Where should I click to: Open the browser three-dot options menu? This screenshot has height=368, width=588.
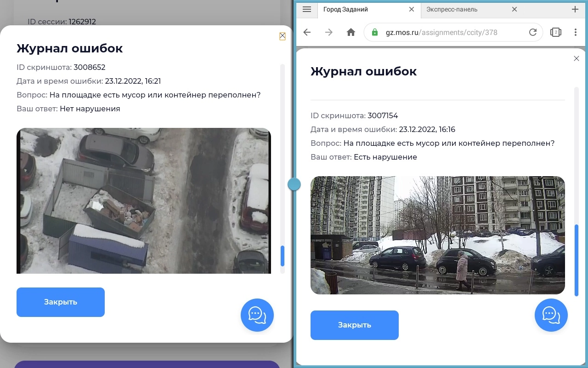click(576, 32)
